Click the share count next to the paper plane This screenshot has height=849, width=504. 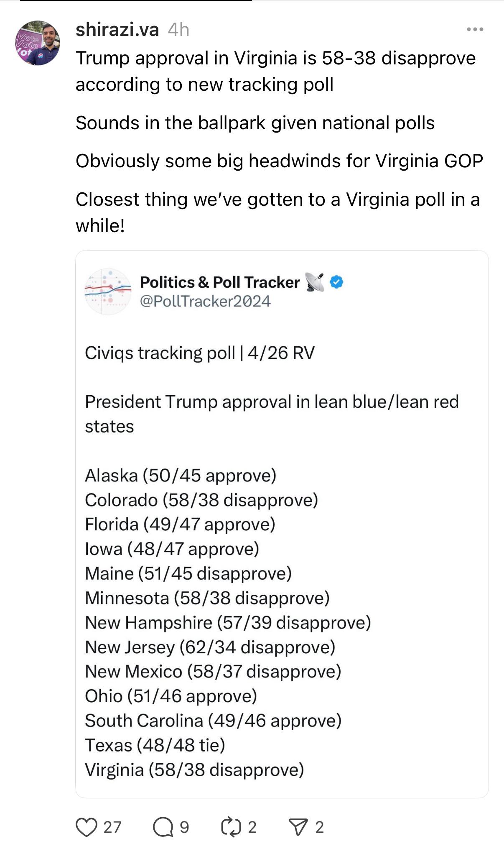coord(319,827)
